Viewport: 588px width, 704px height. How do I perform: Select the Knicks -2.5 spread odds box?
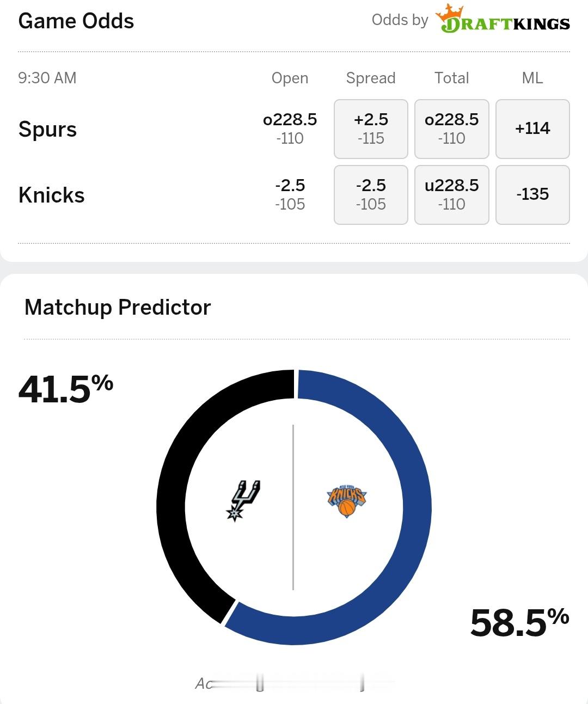click(x=371, y=194)
